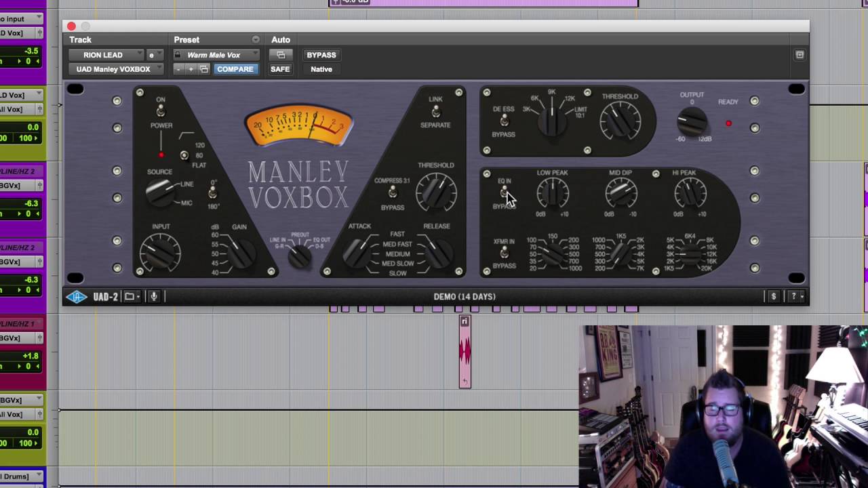Click the +1.8 volume value in track list
Image resolution: width=868 pixels, height=488 pixels.
pos(31,356)
